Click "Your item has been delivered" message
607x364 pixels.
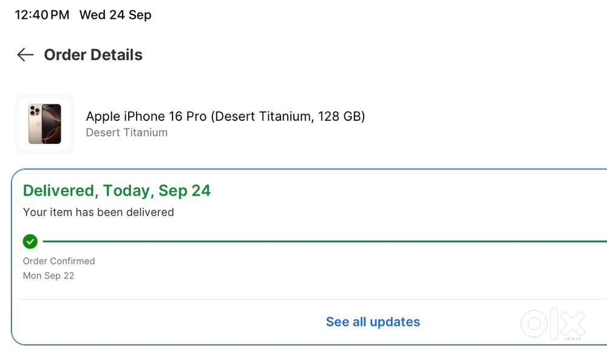[98, 212]
